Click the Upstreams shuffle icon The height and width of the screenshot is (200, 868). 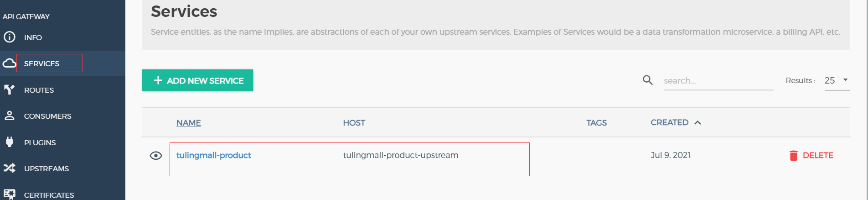[x=10, y=168]
